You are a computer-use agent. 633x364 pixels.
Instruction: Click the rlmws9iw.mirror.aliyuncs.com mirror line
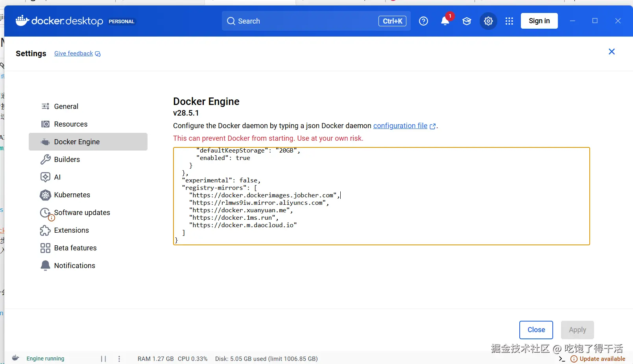click(x=259, y=203)
